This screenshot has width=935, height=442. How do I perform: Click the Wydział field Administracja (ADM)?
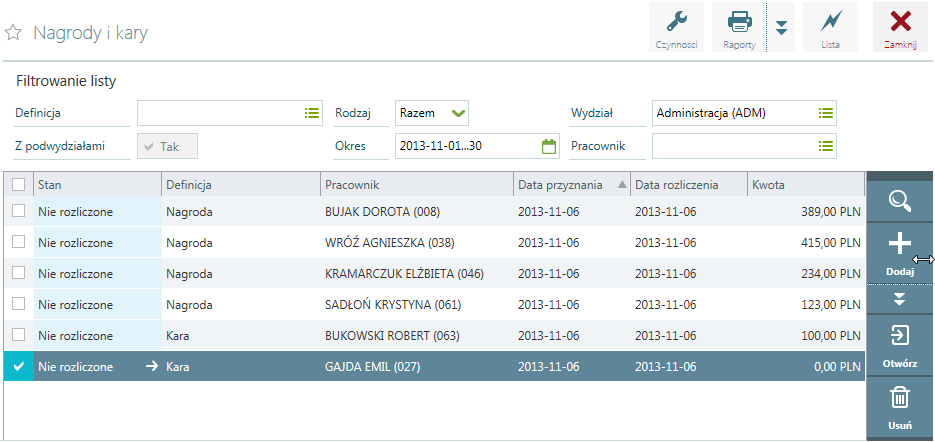744,113
